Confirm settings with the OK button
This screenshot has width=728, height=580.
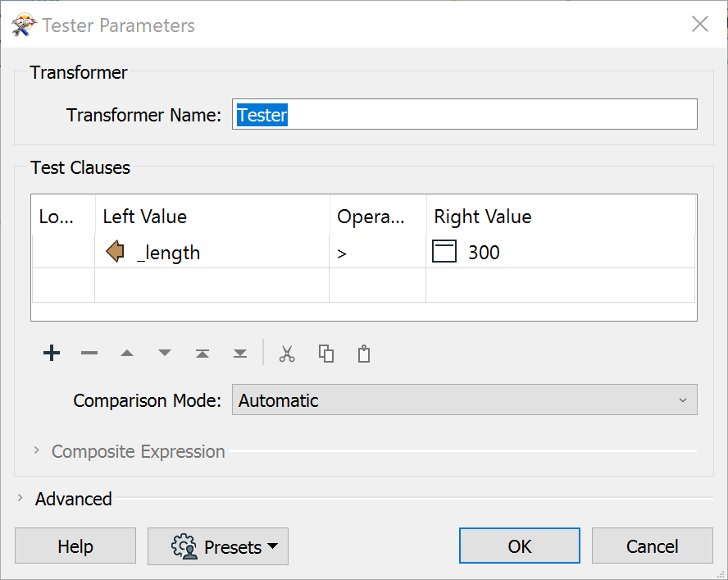(519, 546)
